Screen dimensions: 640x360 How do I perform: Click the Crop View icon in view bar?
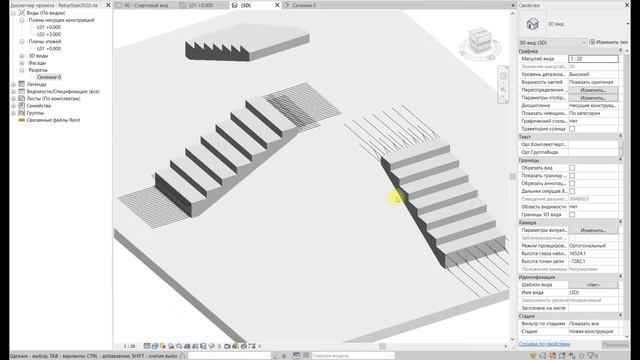[x=187, y=346]
